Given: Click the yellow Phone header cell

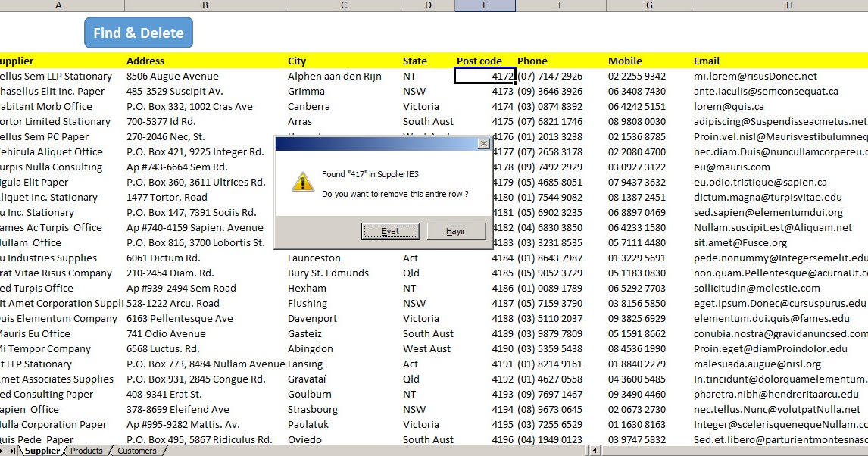Looking at the screenshot, I should (x=532, y=61).
